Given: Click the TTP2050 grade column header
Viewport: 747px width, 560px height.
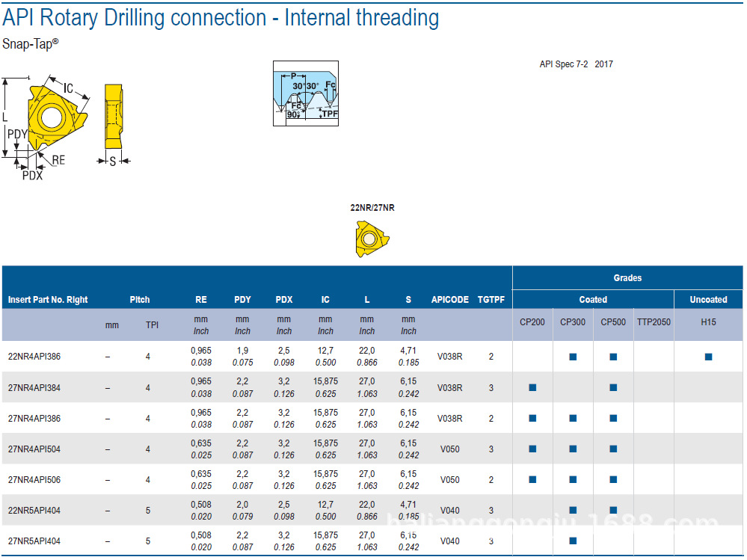Looking at the screenshot, I should point(654,322).
